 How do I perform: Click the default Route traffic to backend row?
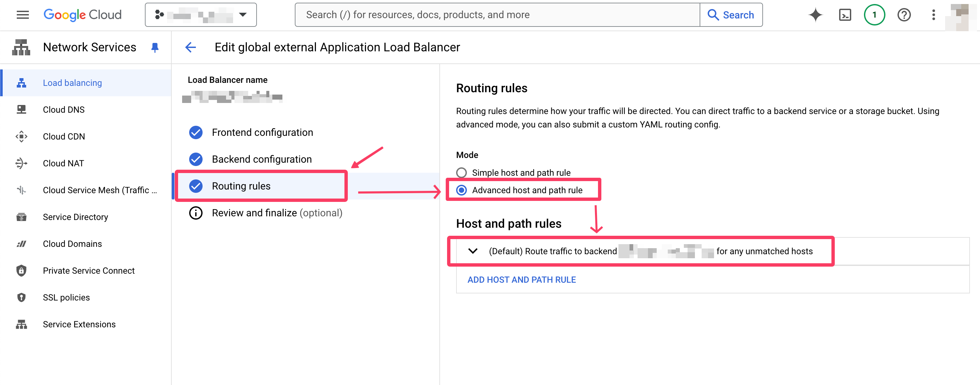coord(713,251)
